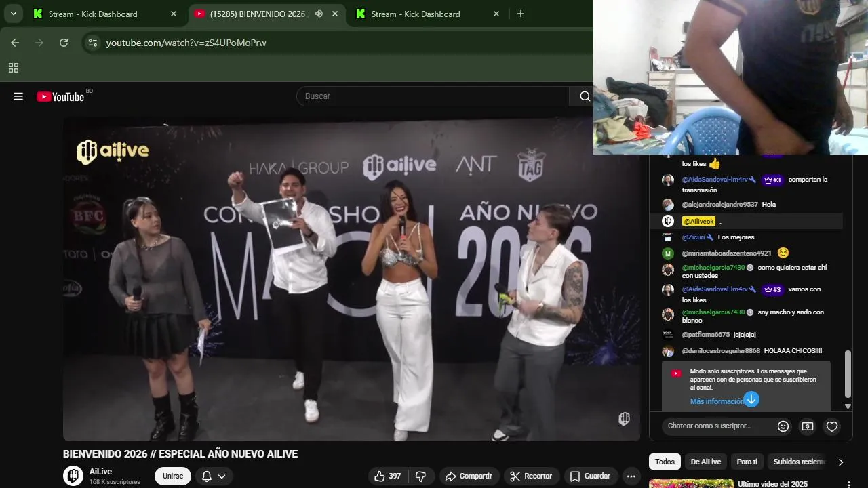The height and width of the screenshot is (488, 868).
Task: Click @miriamtaboadazenteno4921 chat username
Action: point(726,253)
